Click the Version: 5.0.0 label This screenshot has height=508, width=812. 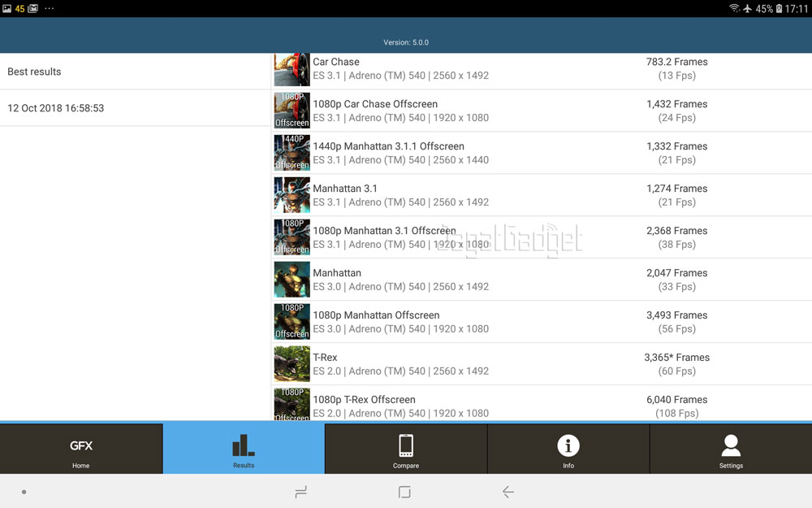click(406, 42)
